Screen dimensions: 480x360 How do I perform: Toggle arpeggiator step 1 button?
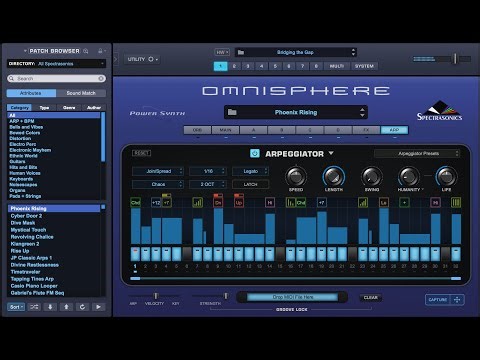135,254
